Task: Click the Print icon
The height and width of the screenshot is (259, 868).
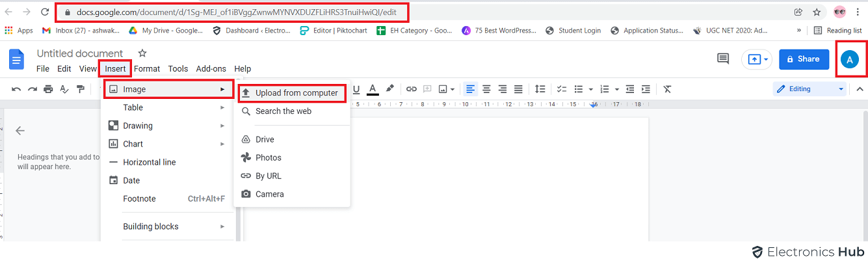Action: 48,89
